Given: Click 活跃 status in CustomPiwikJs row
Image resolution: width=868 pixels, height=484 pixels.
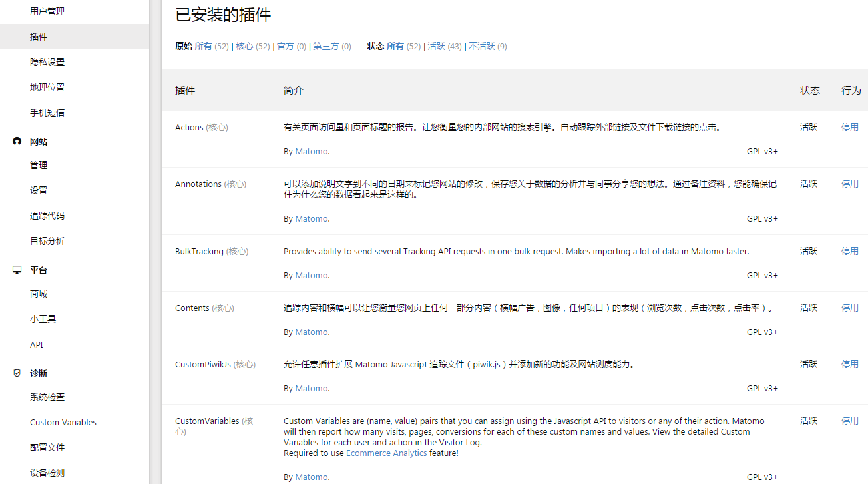Looking at the screenshot, I should (x=809, y=364).
